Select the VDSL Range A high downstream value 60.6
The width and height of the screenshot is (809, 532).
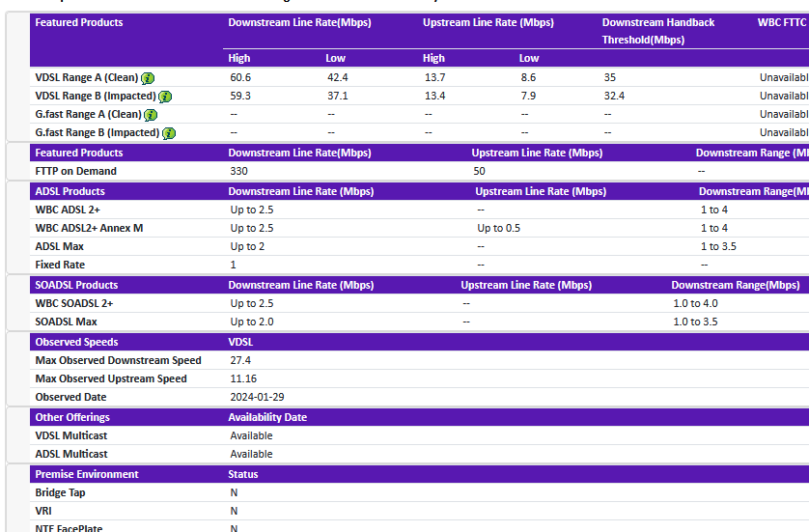point(240,77)
